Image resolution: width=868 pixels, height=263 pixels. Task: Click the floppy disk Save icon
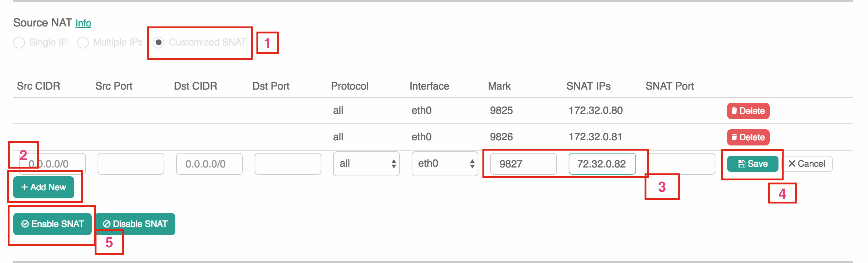[741, 164]
